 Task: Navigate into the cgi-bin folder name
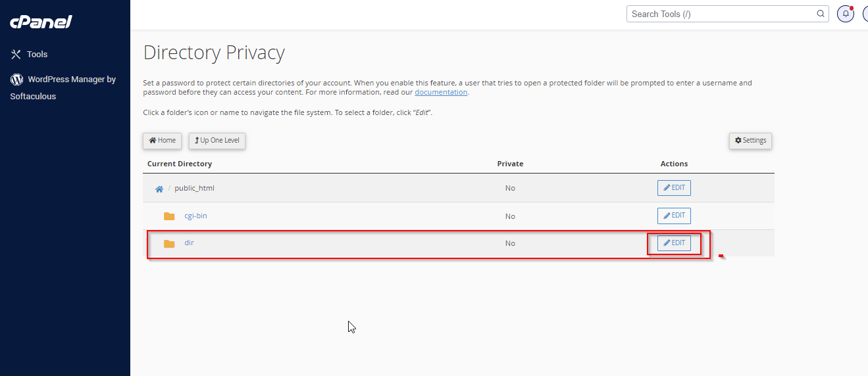(195, 216)
